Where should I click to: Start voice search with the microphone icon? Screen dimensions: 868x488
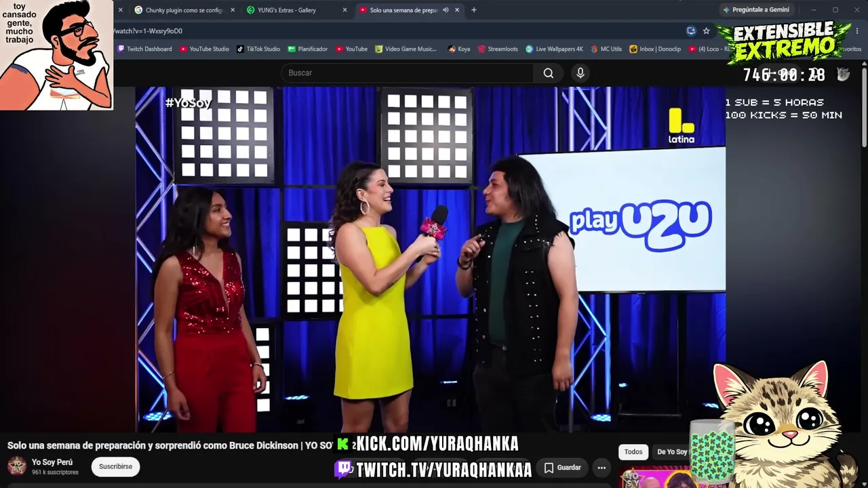click(x=580, y=73)
